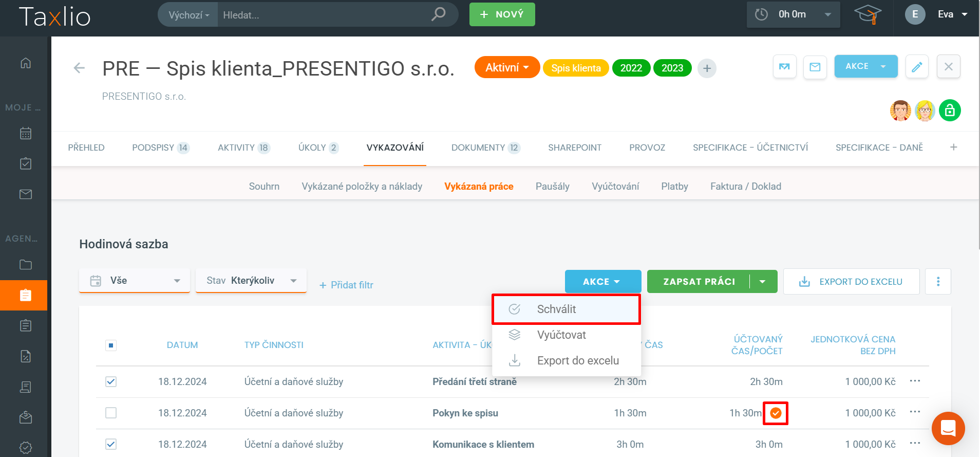Open the tasks checklist sidebar icon
Image resolution: width=980 pixels, height=457 pixels.
tap(26, 163)
